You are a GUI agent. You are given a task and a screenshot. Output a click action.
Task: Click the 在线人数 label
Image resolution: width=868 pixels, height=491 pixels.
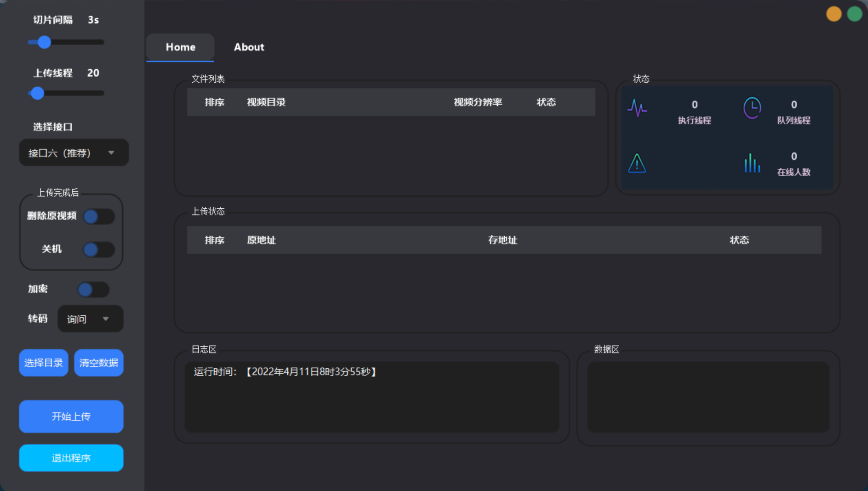pos(794,172)
